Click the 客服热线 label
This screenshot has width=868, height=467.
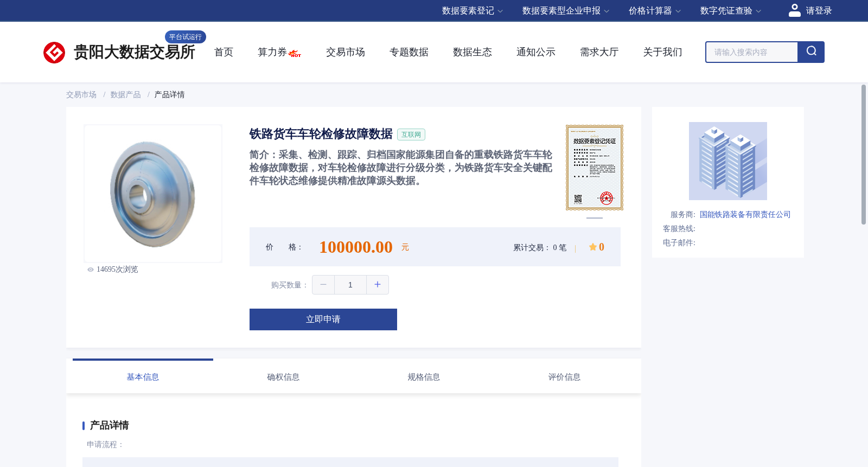point(679,229)
